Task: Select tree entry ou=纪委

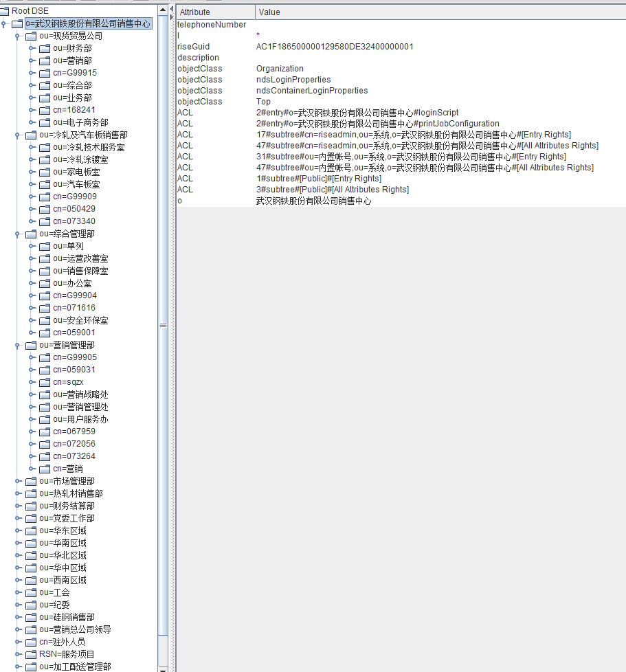Action: 54,605
